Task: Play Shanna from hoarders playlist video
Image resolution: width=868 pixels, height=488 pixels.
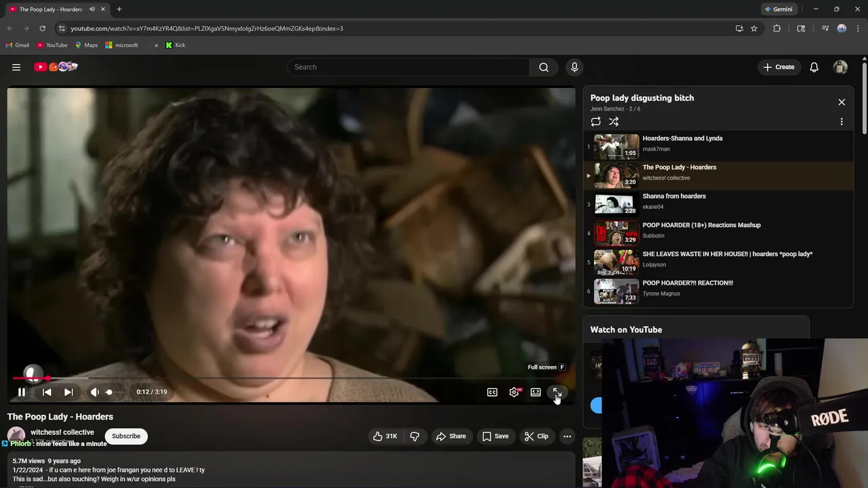Action: (718, 204)
